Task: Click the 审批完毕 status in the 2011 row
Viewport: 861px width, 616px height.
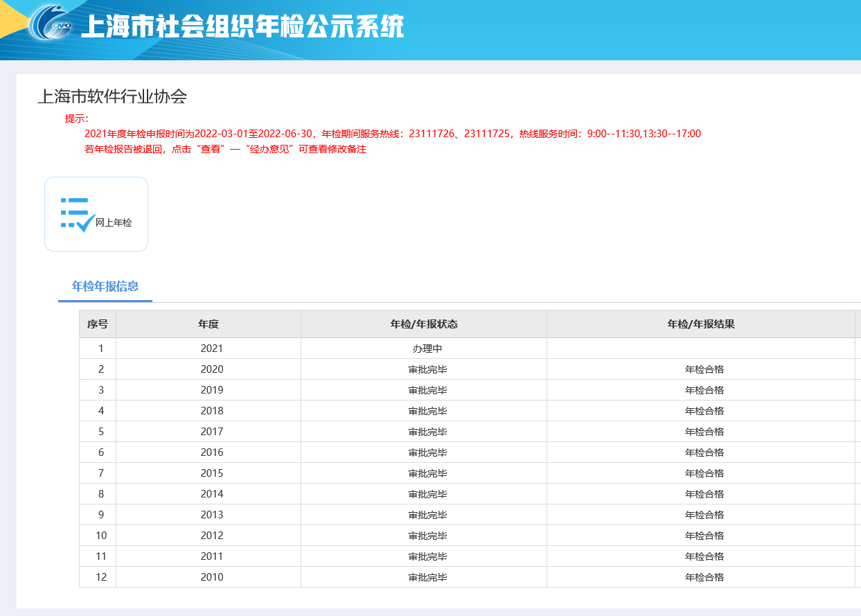Action: (427, 556)
